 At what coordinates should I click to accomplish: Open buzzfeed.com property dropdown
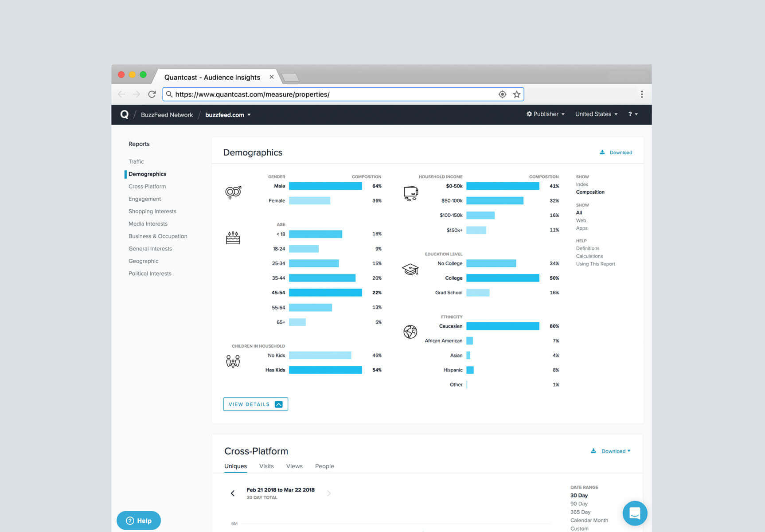(228, 115)
